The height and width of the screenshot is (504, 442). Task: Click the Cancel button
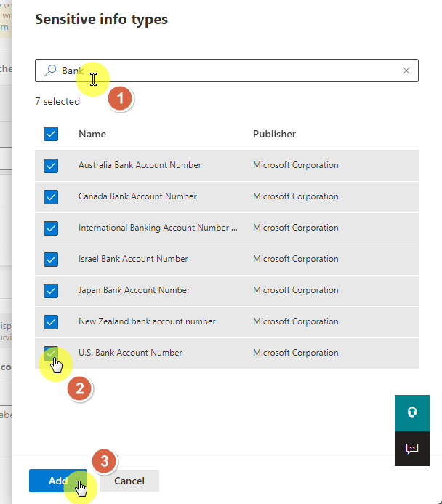coord(129,481)
